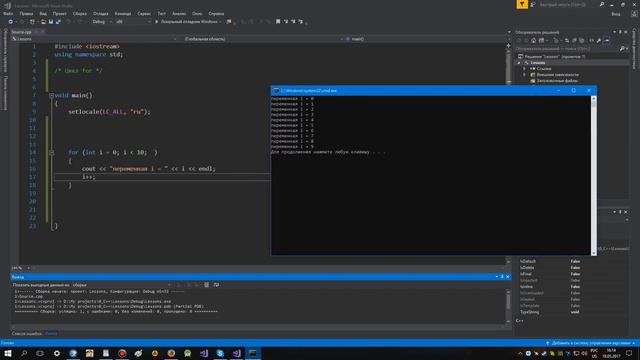This screenshot has width=640, height=360.
Task: Switch to the Вывод bottom tab
Action: [51, 333]
